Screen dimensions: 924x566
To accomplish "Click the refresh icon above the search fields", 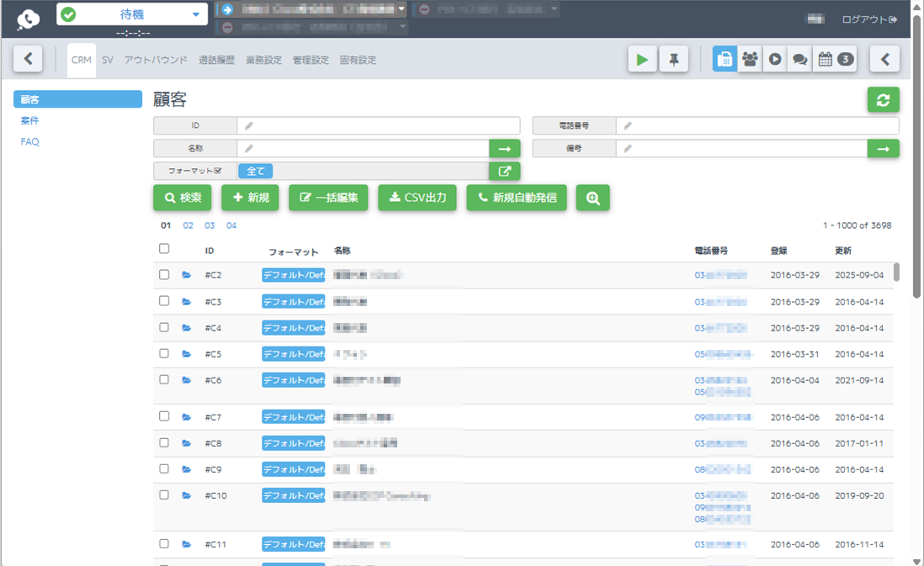I will pyautogui.click(x=882, y=99).
